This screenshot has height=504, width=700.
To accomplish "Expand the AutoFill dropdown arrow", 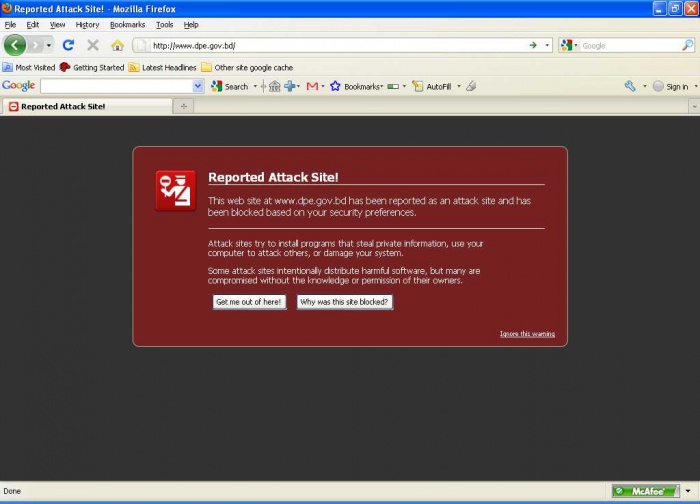I will [458, 87].
